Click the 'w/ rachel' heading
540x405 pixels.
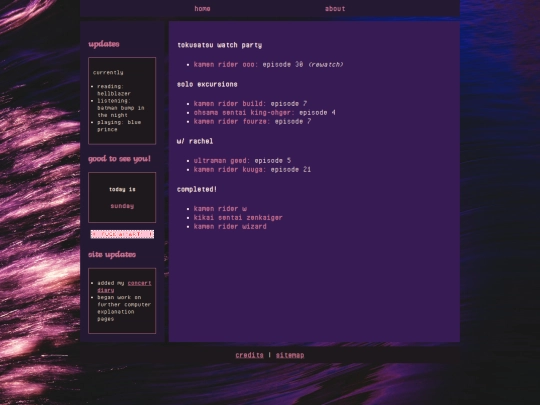point(195,141)
